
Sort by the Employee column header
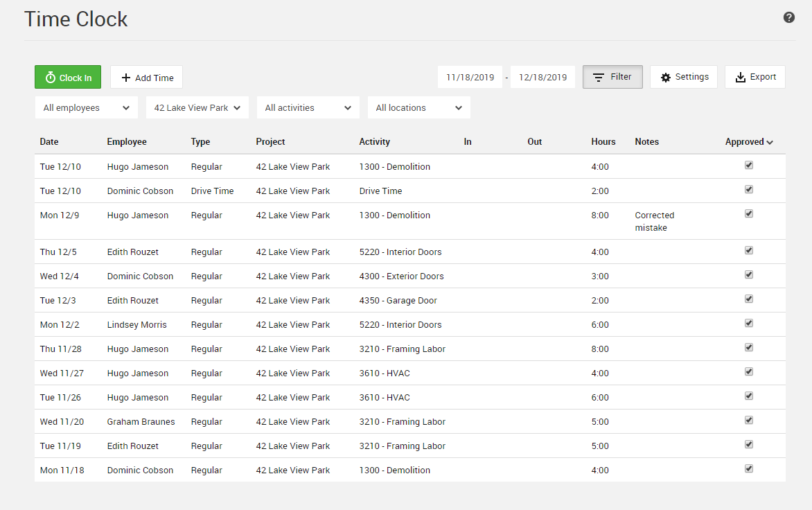pos(127,142)
